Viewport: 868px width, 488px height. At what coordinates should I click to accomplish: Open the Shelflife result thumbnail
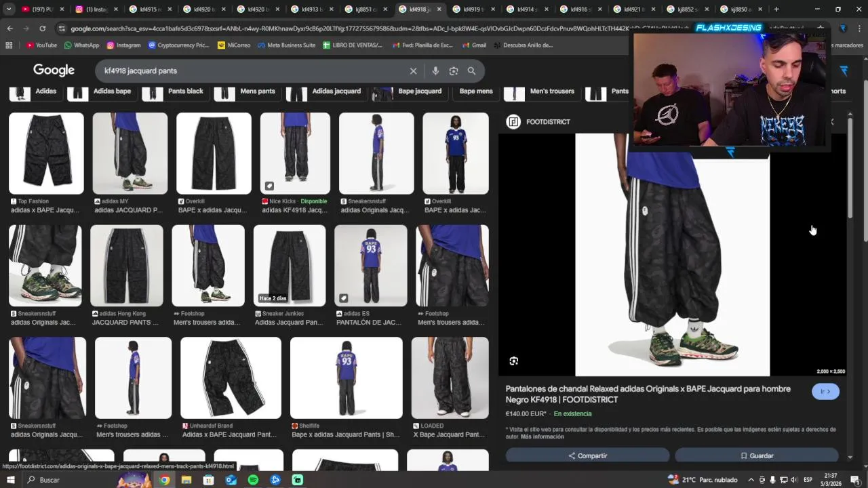pos(347,378)
